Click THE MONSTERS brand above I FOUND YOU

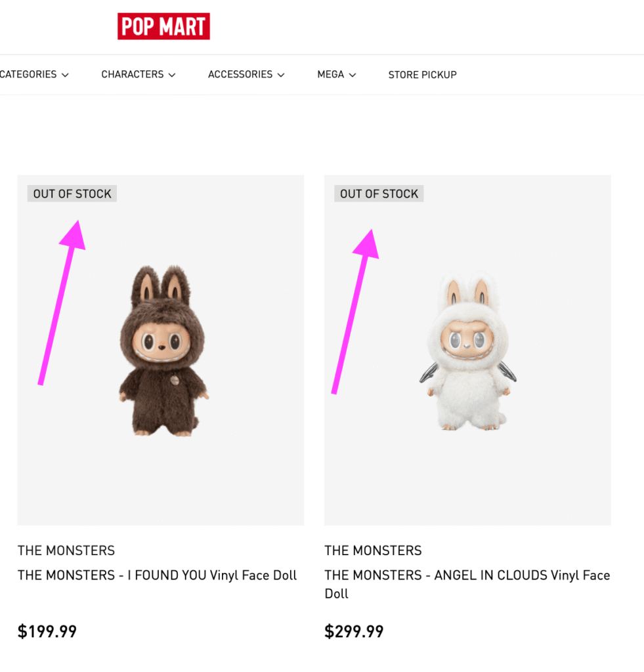(x=66, y=551)
